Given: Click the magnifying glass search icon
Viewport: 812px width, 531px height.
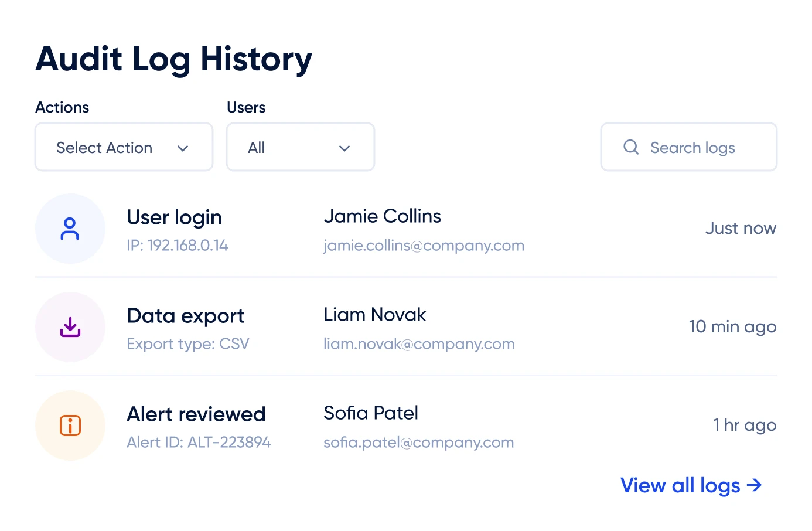Looking at the screenshot, I should [x=631, y=147].
